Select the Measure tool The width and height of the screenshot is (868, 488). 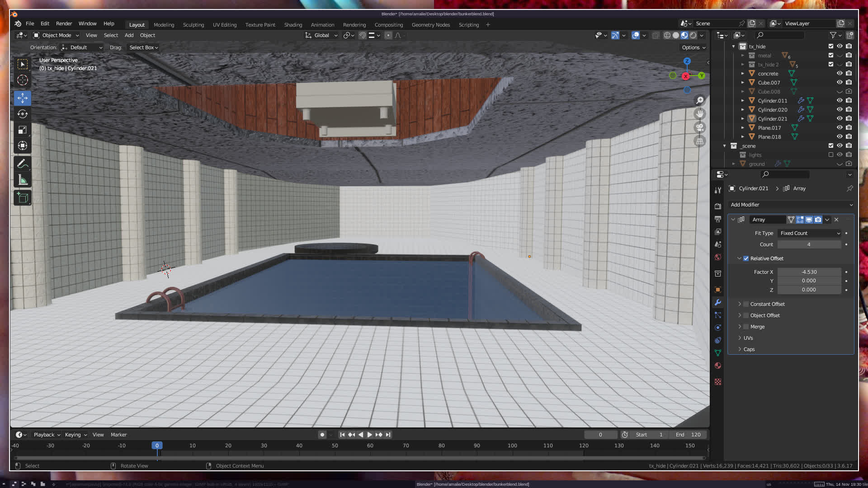23,180
